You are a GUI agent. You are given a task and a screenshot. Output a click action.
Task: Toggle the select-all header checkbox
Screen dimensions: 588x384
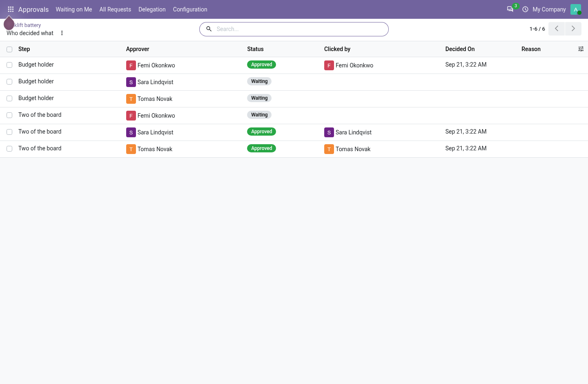click(x=9, y=49)
